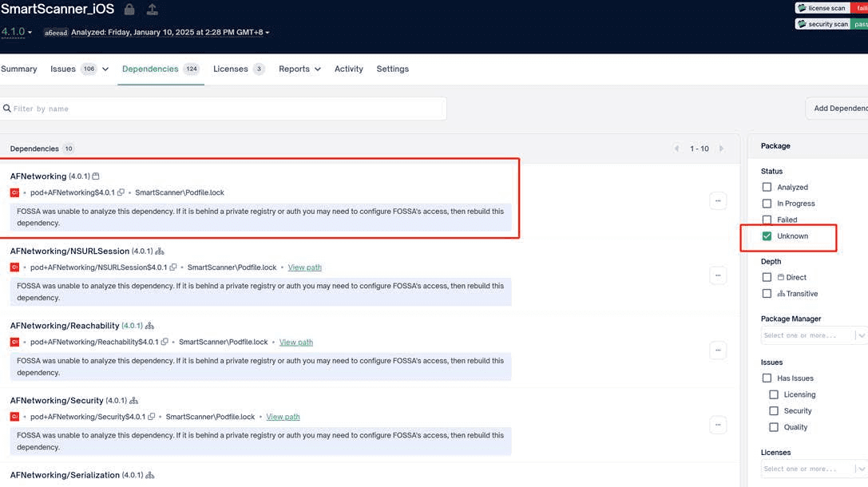Image resolution: width=868 pixels, height=487 pixels.
Task: Uncheck the Unknown status filter
Action: click(767, 236)
